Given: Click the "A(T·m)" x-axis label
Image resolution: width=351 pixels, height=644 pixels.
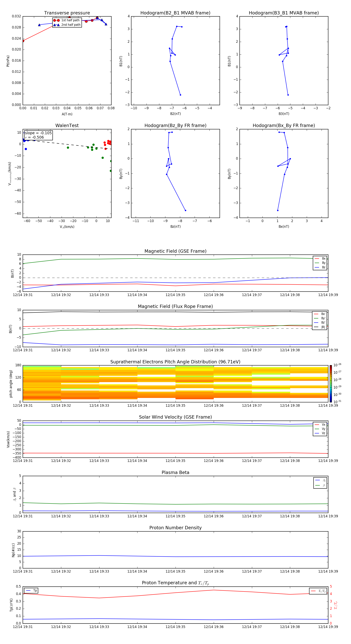Looking at the screenshot, I should tap(67, 114).
